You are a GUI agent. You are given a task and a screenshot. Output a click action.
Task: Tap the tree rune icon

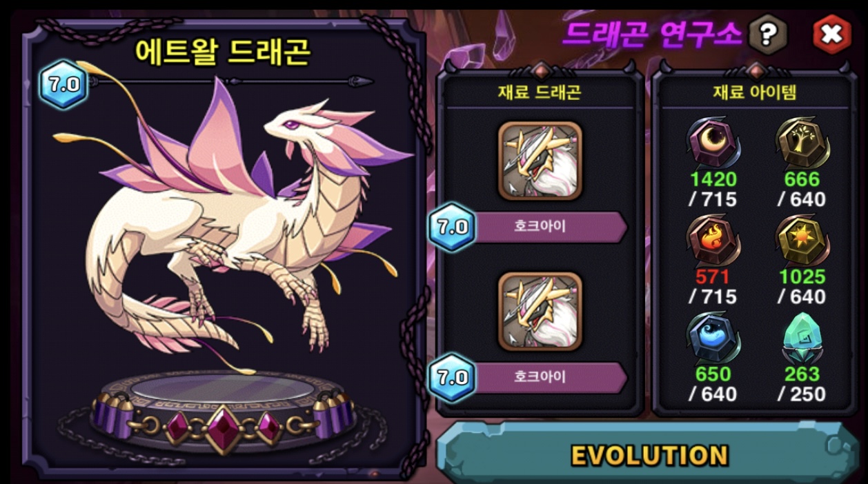(x=802, y=143)
